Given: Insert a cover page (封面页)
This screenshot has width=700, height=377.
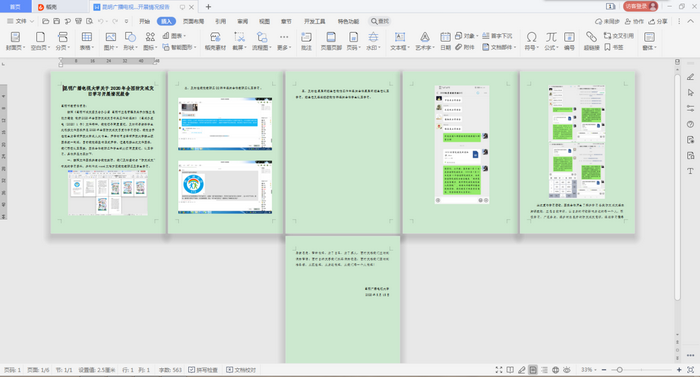Looking at the screenshot, I should pyautogui.click(x=15, y=41).
